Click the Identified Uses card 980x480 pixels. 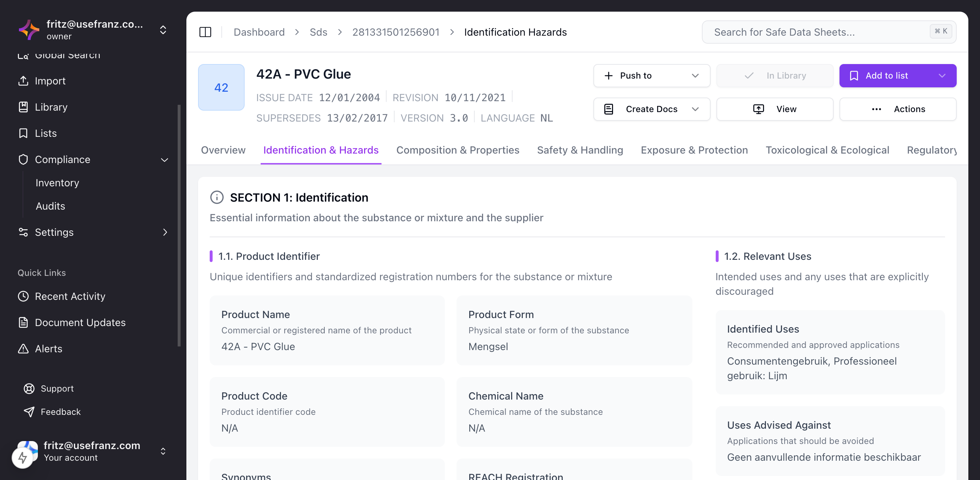830,352
